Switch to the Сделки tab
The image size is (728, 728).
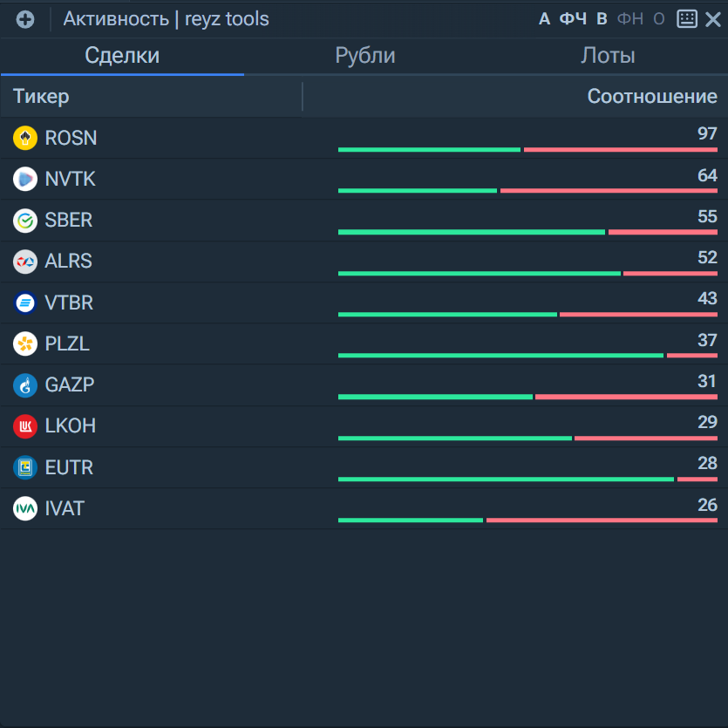point(122,56)
